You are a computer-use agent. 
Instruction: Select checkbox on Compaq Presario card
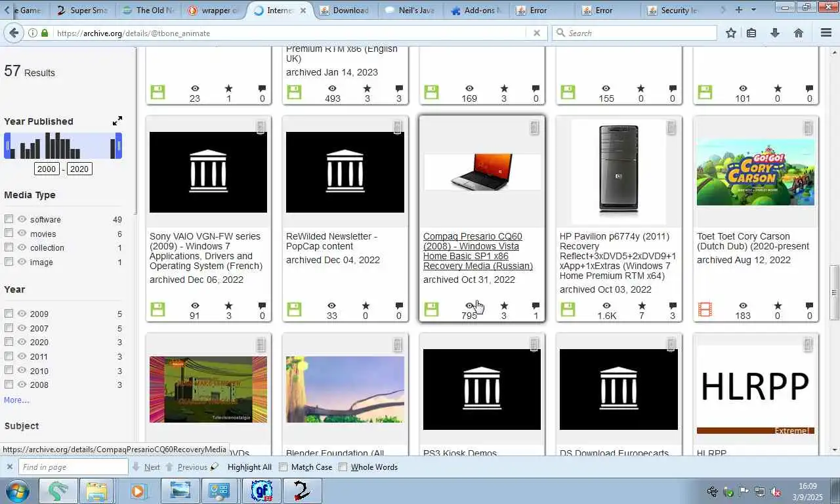pyautogui.click(x=534, y=127)
